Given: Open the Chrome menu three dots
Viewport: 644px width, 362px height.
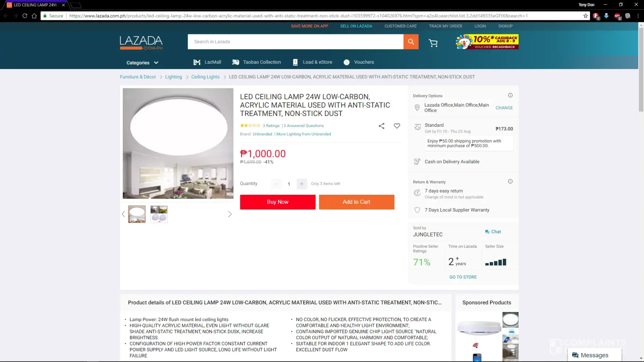Looking at the screenshot, I should pyautogui.click(x=638, y=16).
